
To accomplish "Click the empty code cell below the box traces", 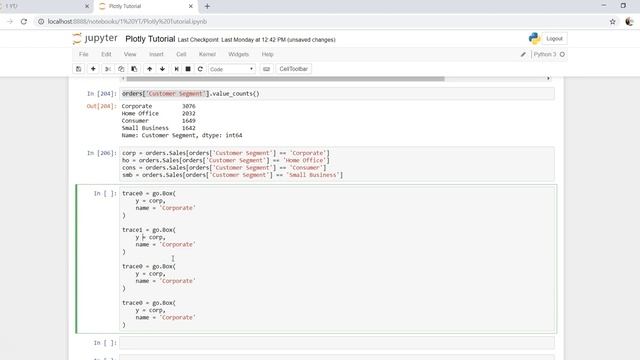I will [337, 343].
